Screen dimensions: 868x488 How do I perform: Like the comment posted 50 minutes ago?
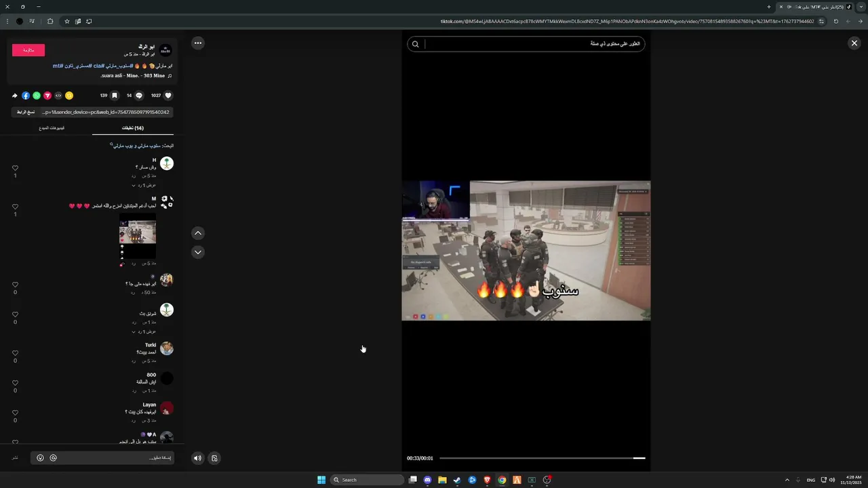click(15, 285)
